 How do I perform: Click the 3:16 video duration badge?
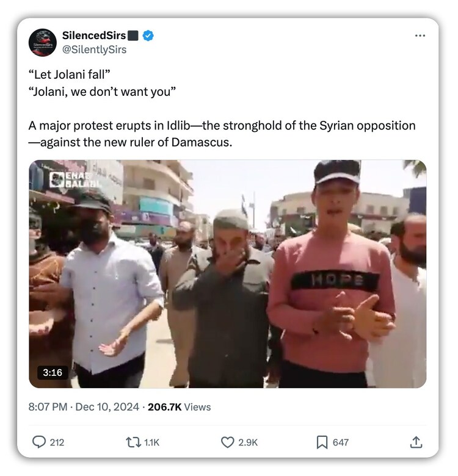[x=53, y=372]
